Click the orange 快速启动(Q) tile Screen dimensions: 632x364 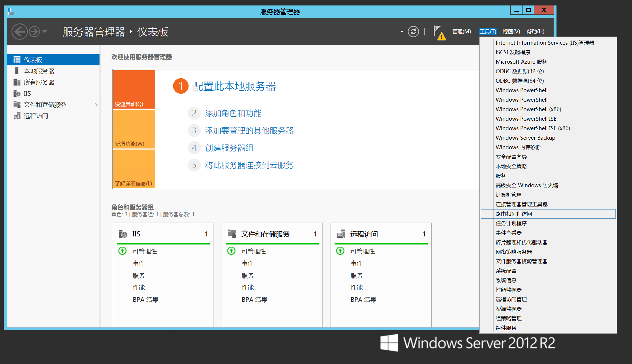134,89
